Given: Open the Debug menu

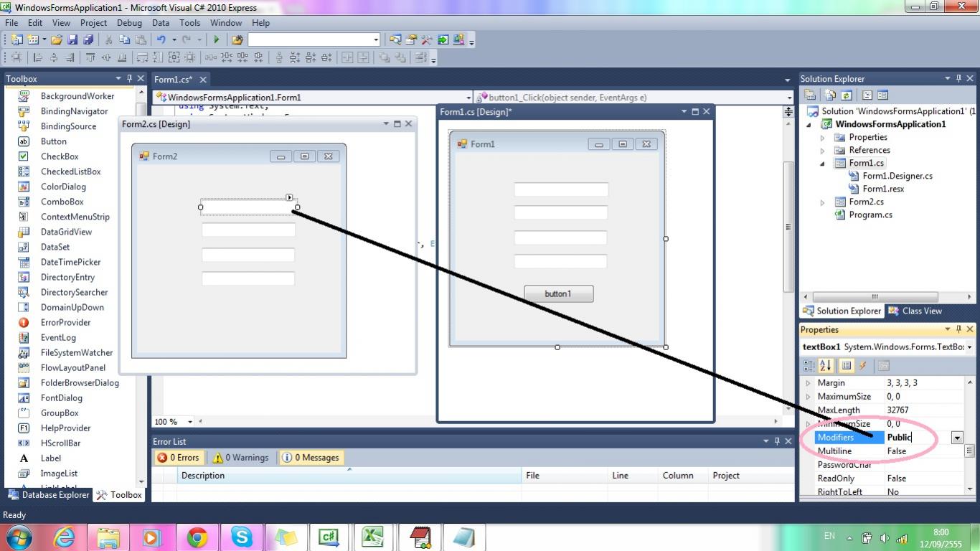Looking at the screenshot, I should tap(129, 23).
